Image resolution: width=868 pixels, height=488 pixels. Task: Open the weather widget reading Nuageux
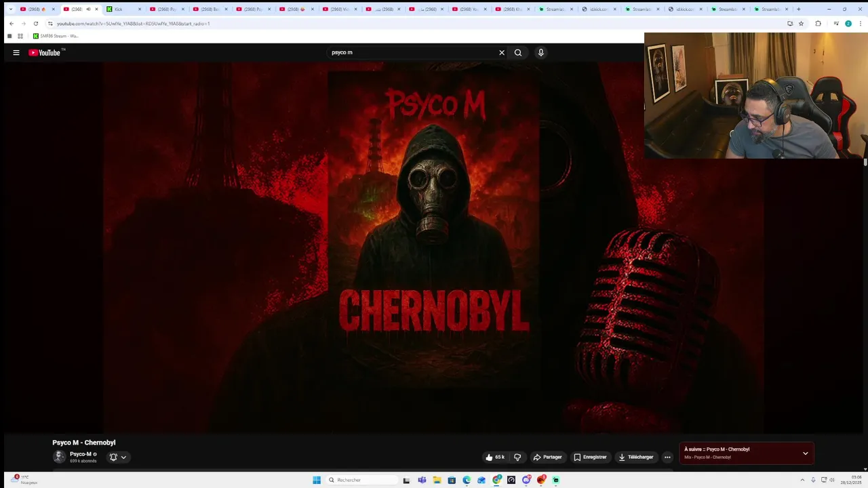pyautogui.click(x=22, y=480)
